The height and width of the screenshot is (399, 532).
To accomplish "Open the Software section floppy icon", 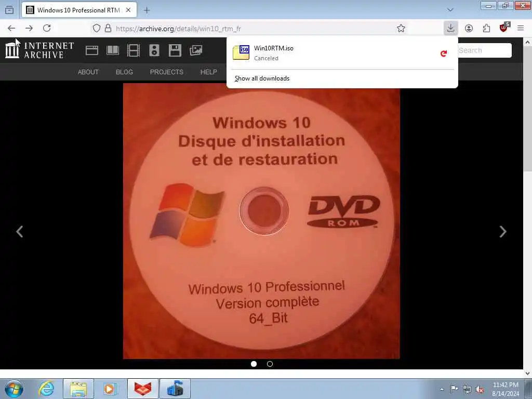I will (x=175, y=50).
